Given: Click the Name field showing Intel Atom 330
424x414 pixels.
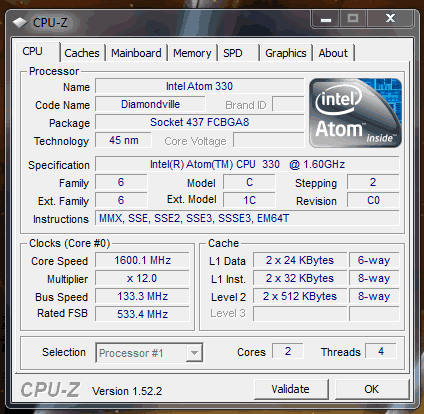Looking at the screenshot, I should pos(200,86).
